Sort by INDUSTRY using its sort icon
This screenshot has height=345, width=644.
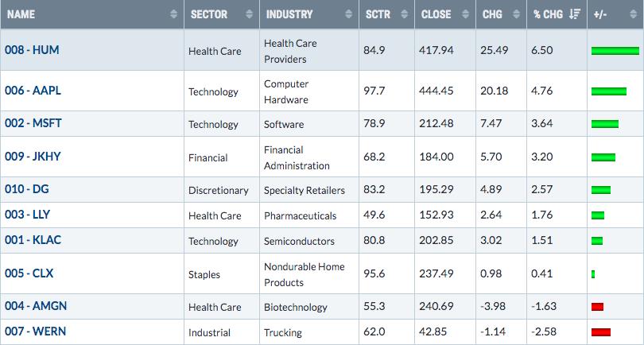point(349,14)
